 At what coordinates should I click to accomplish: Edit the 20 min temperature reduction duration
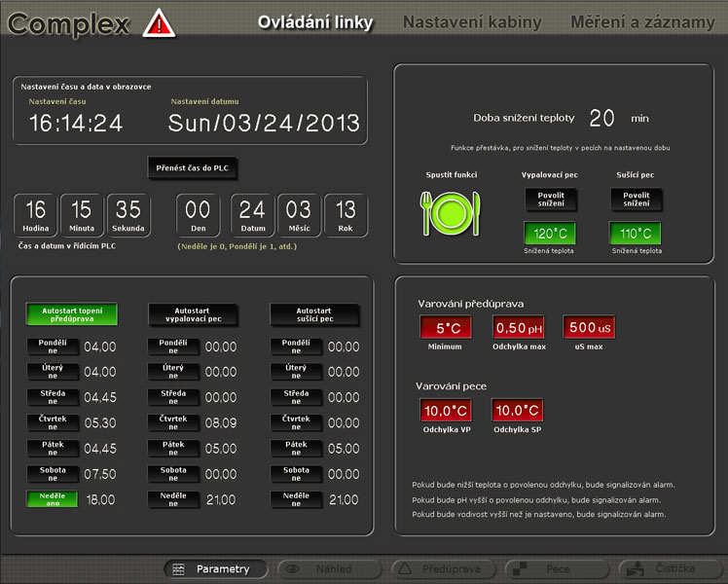tap(602, 118)
